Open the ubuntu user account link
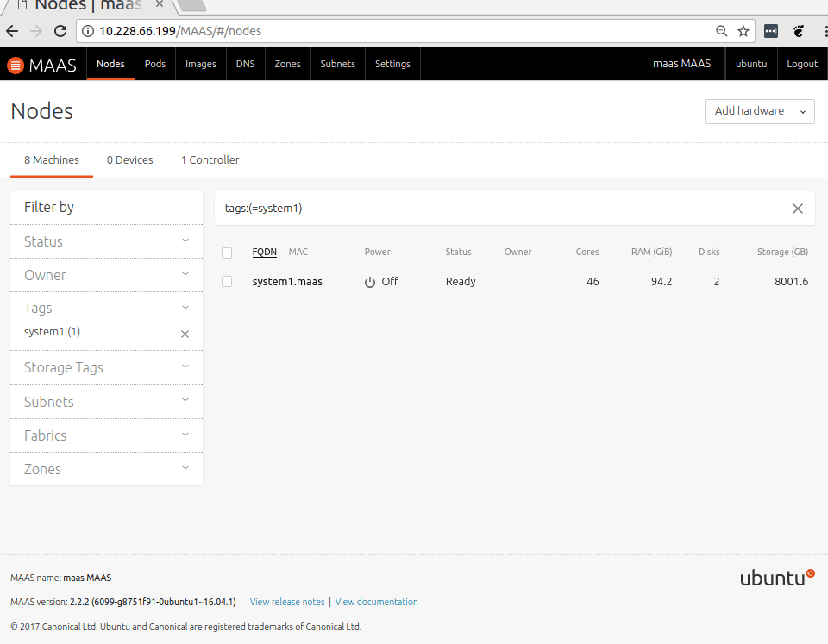This screenshot has width=828, height=644. [x=751, y=64]
